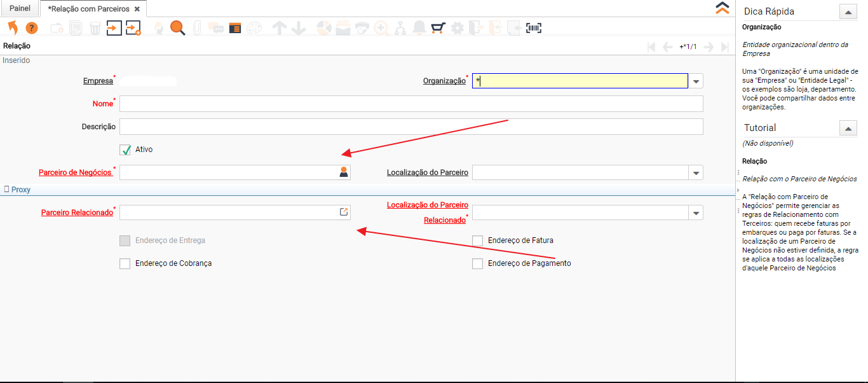Toggle grid view with the list icon
868x383 pixels.
tap(235, 28)
